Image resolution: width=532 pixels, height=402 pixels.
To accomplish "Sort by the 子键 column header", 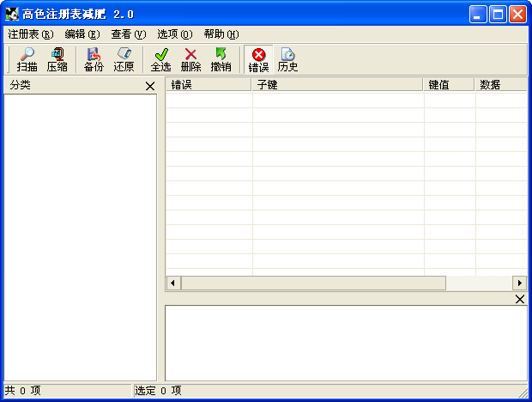I will [x=337, y=85].
